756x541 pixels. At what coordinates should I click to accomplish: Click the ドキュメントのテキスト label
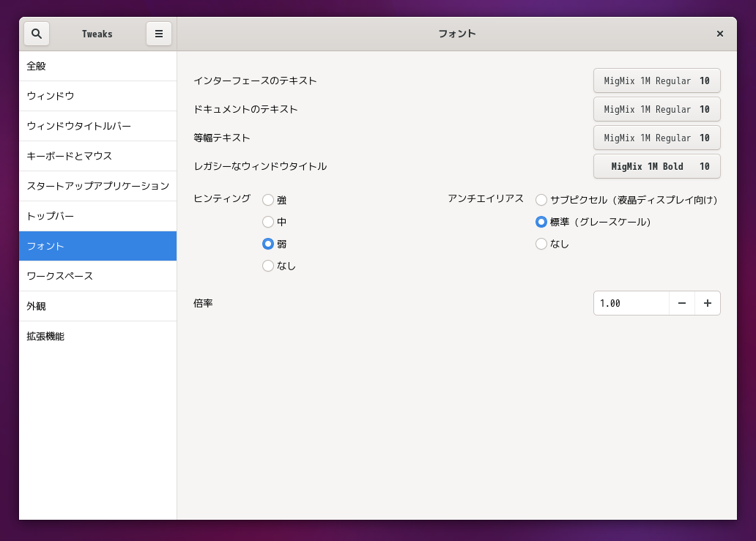click(x=245, y=109)
